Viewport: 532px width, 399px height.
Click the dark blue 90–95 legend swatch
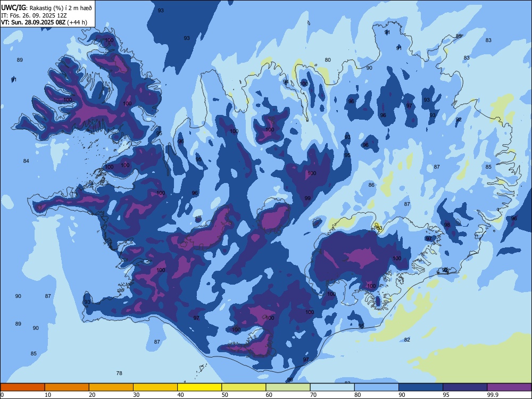point(421,387)
